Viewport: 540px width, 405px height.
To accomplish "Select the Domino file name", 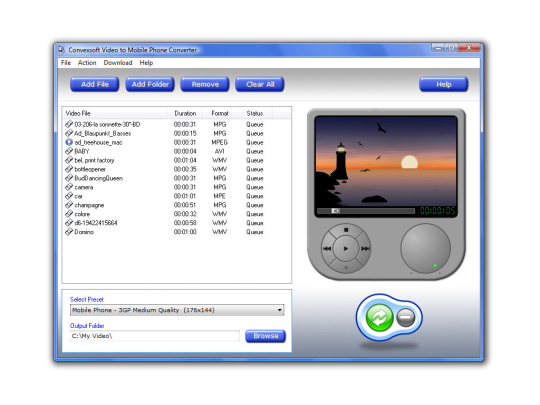I will pyautogui.click(x=84, y=232).
